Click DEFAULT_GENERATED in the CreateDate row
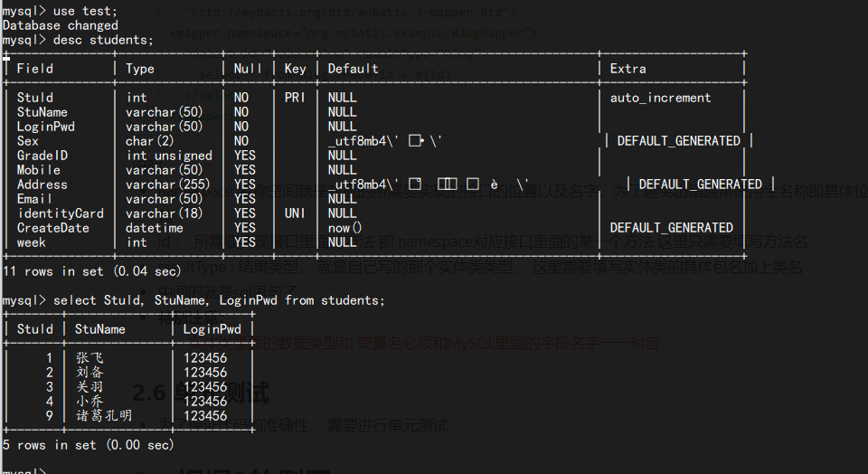The width and height of the screenshot is (868, 474). coord(672,228)
